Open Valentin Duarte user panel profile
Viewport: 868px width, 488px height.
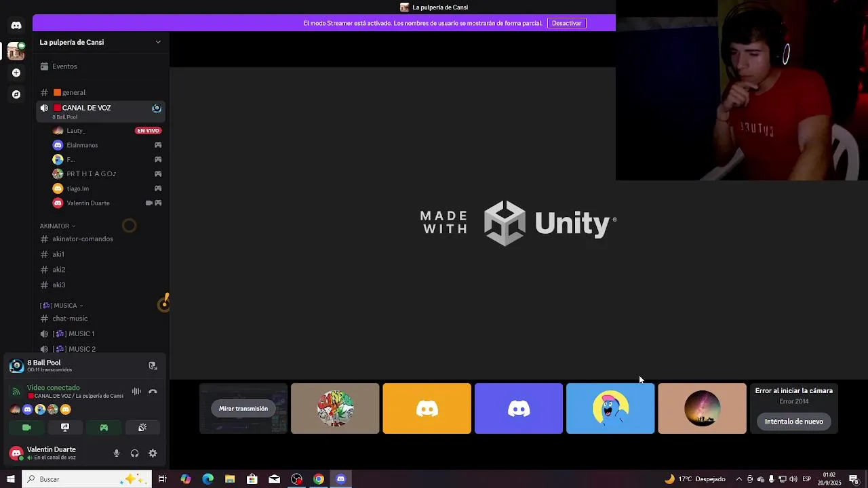coord(51,453)
